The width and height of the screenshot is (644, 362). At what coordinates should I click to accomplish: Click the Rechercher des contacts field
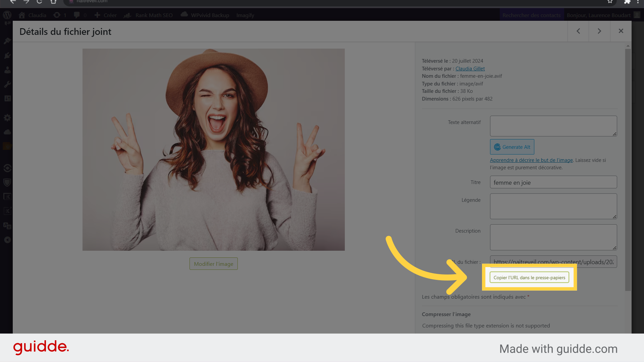(x=531, y=15)
